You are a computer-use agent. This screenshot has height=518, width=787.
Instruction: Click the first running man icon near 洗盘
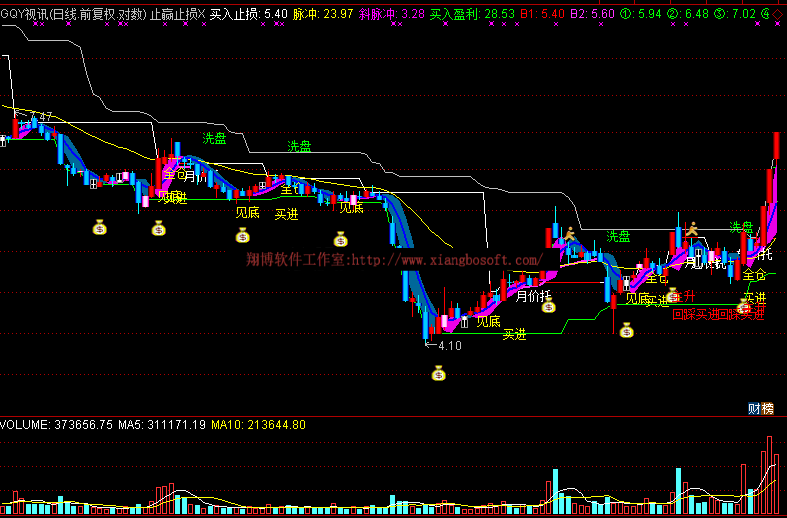click(x=569, y=236)
